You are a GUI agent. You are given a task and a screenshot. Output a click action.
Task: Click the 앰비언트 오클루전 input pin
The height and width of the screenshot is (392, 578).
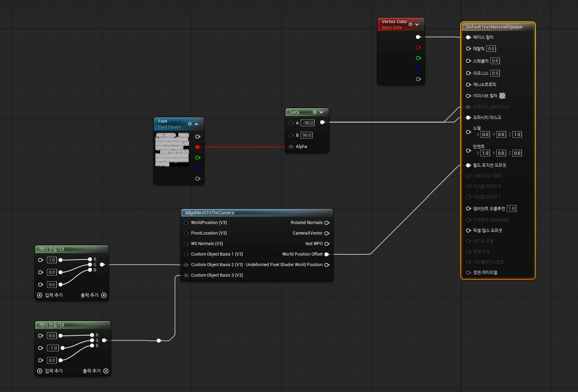coord(469,209)
